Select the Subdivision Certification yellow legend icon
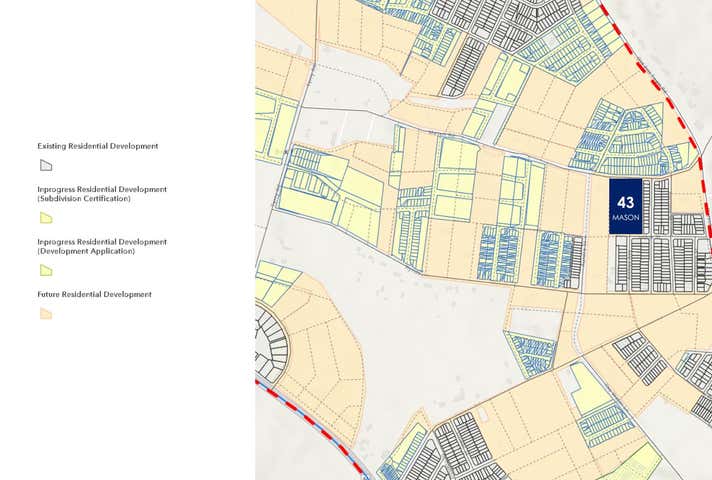 click(45, 218)
